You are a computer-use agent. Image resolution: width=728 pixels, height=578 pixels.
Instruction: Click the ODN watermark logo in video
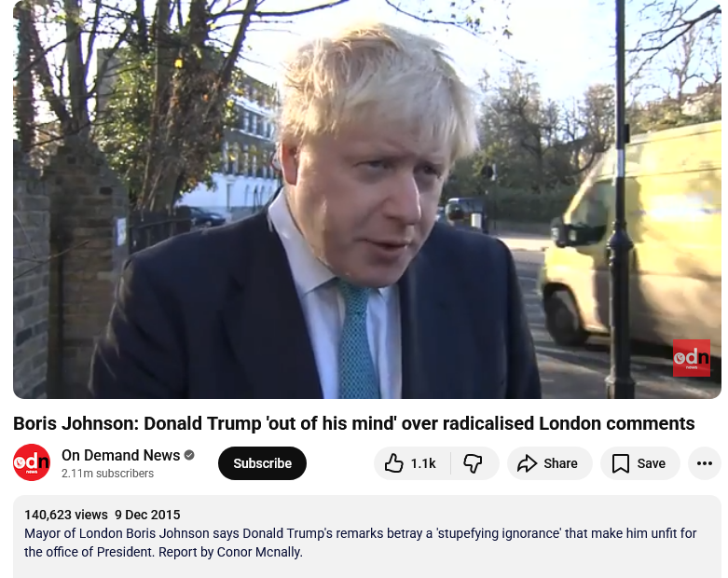point(692,358)
